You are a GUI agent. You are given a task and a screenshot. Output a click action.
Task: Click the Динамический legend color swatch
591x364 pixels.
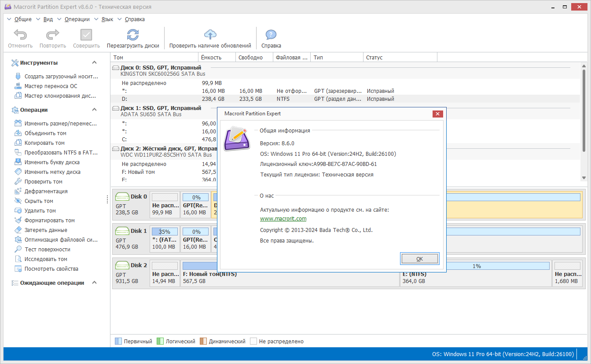click(x=203, y=342)
